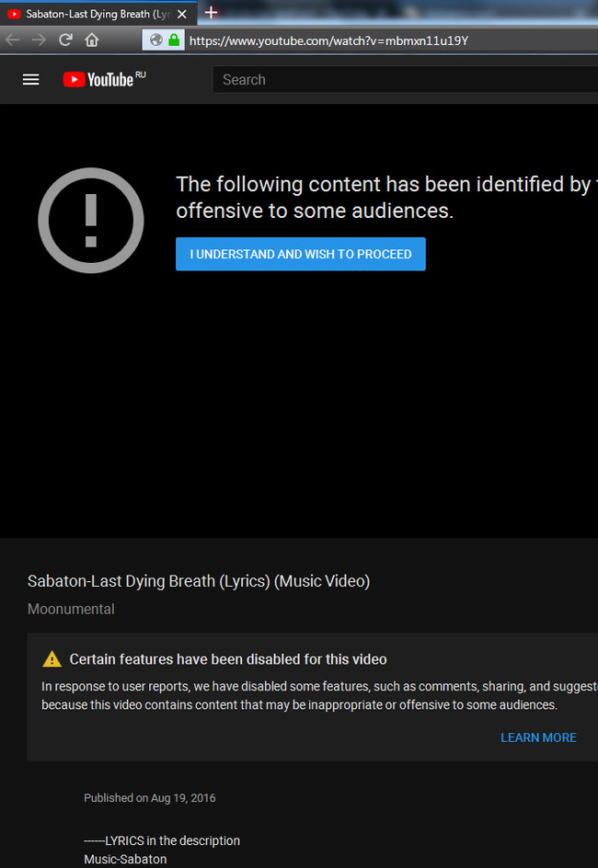The width and height of the screenshot is (598, 868).
Task: Click in the YouTube Search field
Action: click(x=405, y=80)
